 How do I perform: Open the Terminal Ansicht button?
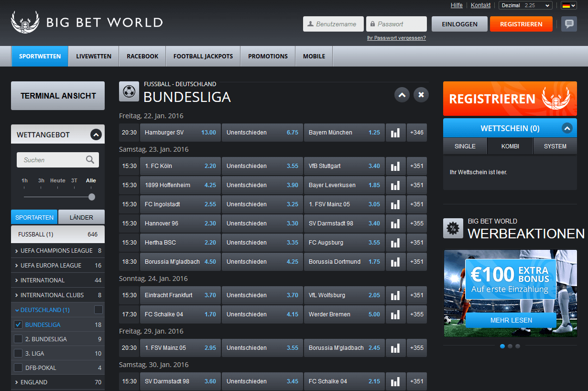58,96
